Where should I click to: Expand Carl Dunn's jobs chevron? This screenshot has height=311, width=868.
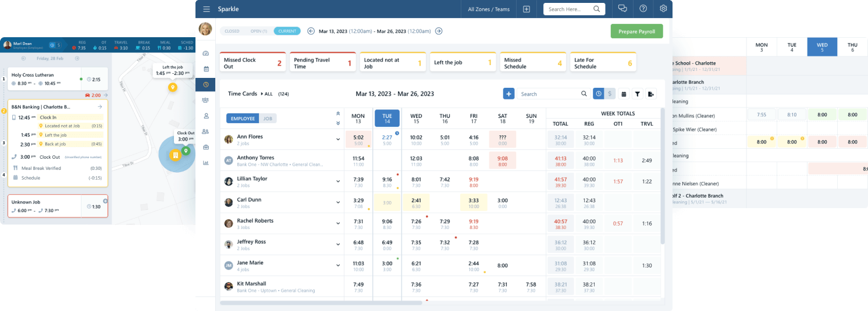tap(337, 202)
